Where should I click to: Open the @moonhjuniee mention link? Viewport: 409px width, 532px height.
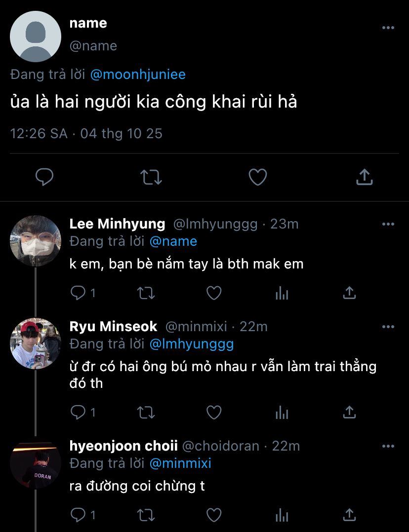coord(138,75)
